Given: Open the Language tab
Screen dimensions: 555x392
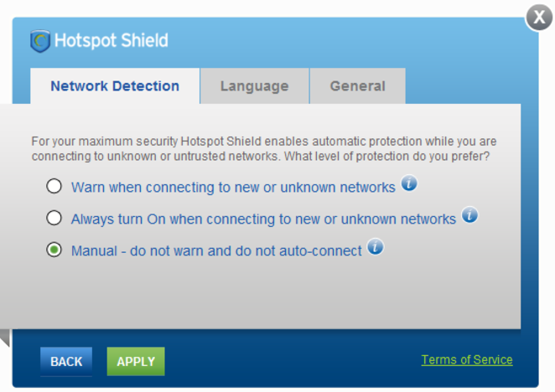Looking at the screenshot, I should tap(255, 86).
